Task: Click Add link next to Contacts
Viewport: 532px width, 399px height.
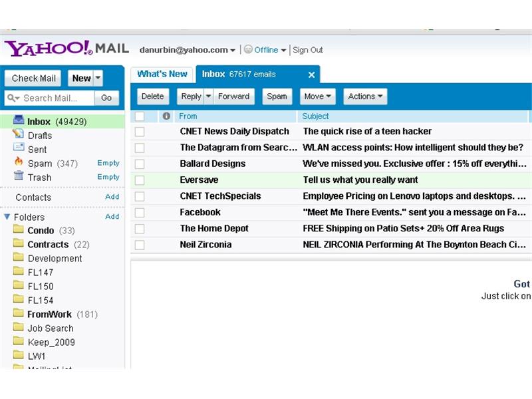Action: (112, 197)
